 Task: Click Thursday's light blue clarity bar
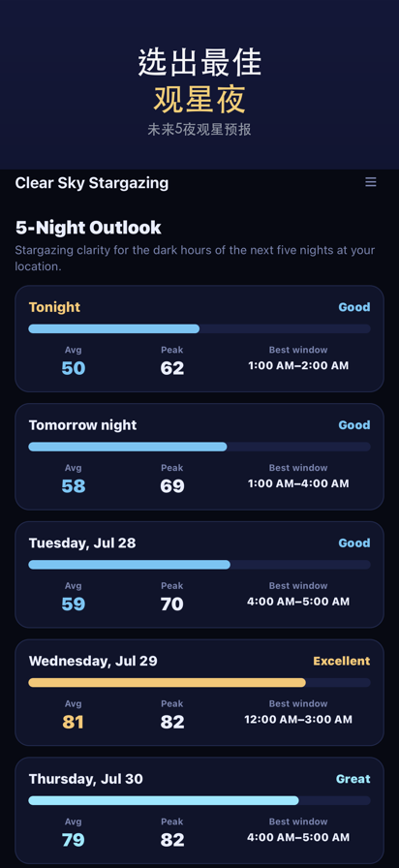199,800
